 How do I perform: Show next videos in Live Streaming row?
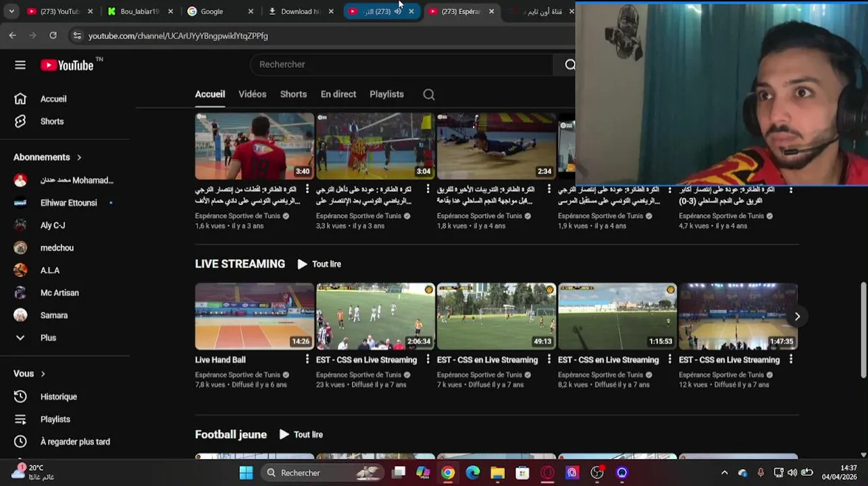pos(797,316)
